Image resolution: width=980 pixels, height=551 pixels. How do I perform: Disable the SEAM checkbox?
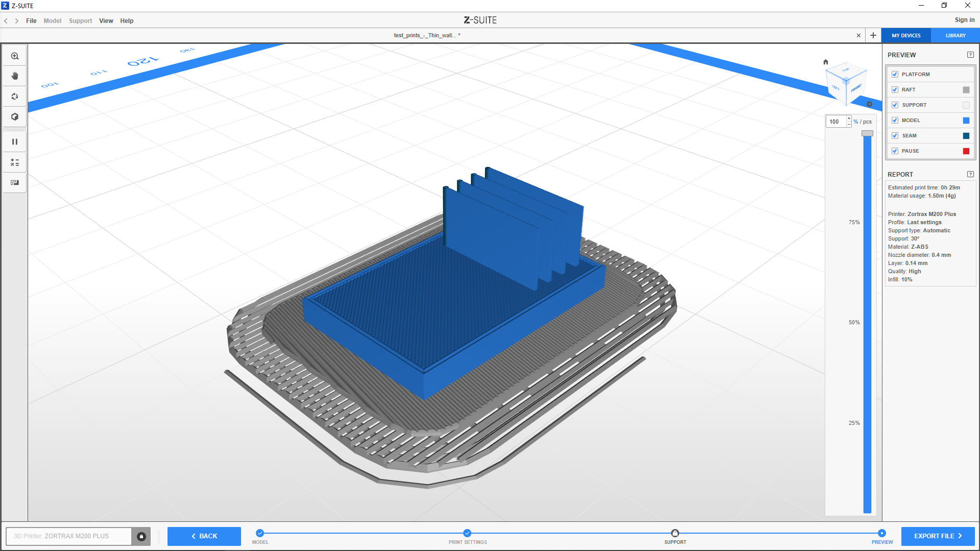click(895, 136)
